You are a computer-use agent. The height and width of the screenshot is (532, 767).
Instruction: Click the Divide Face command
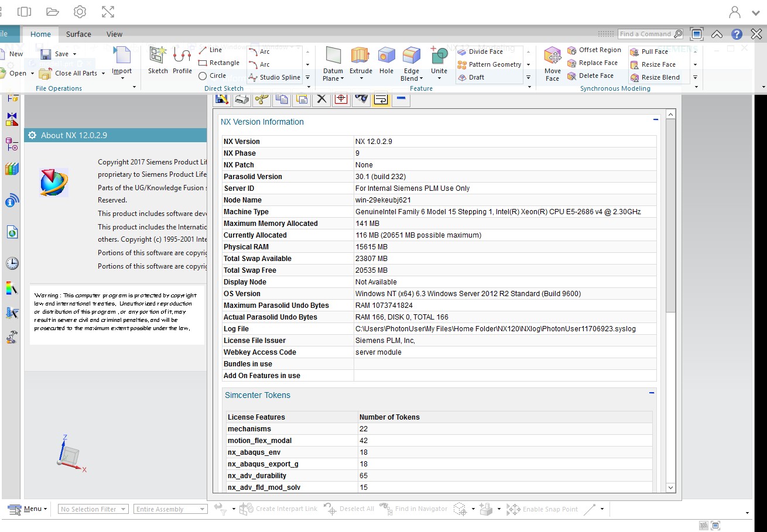[480, 52]
